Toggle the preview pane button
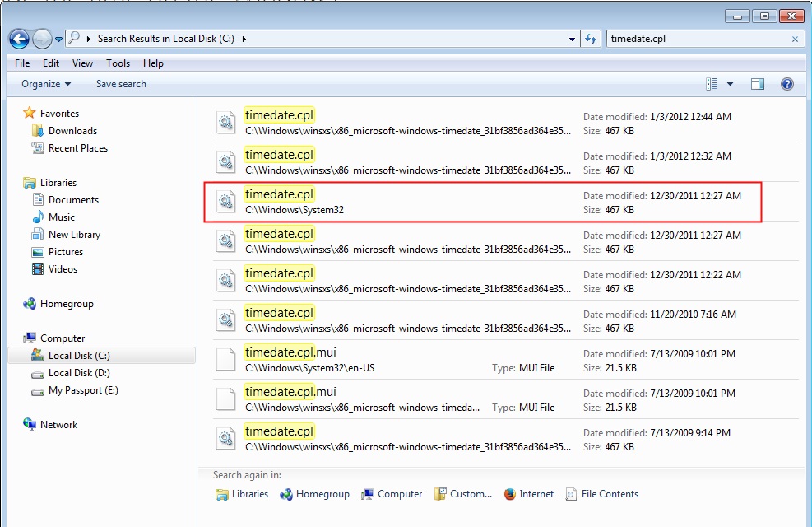812x527 pixels. (758, 84)
